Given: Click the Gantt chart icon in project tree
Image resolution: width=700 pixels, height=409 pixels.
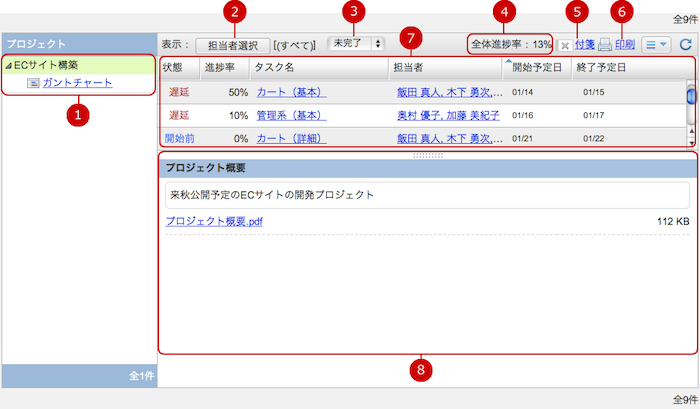Looking at the screenshot, I should (33, 82).
